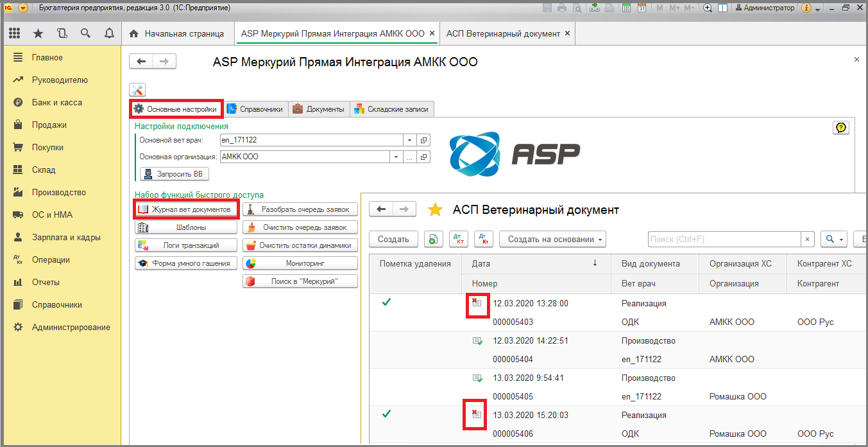Image resolution: width=868 pixels, height=447 pixels.
Task: Click the yellow question mark help icon
Action: [x=841, y=128]
